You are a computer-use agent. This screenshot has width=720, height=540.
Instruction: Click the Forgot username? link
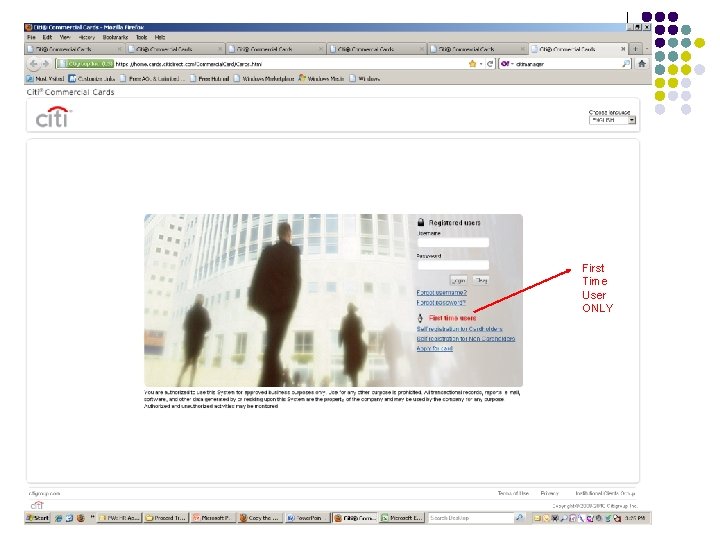442,292
